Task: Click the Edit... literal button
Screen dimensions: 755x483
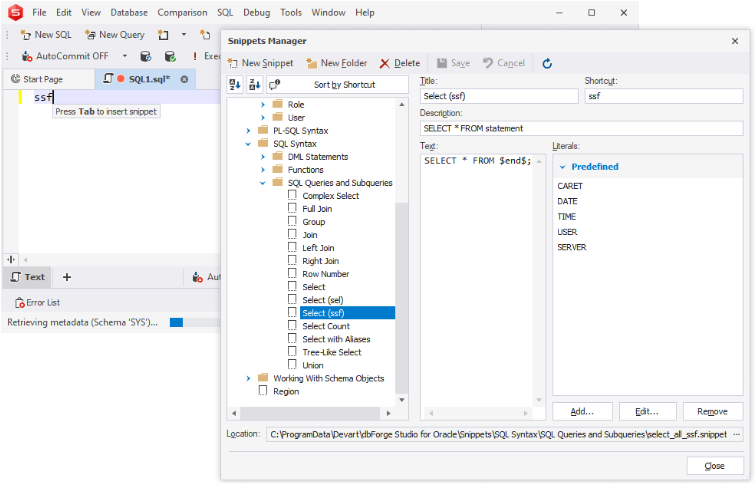Action: 647,411
